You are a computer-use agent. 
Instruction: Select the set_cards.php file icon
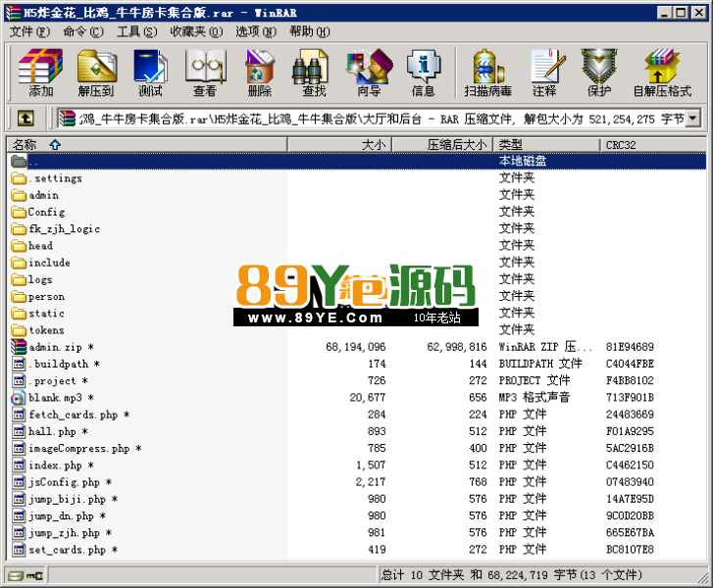coord(19,550)
